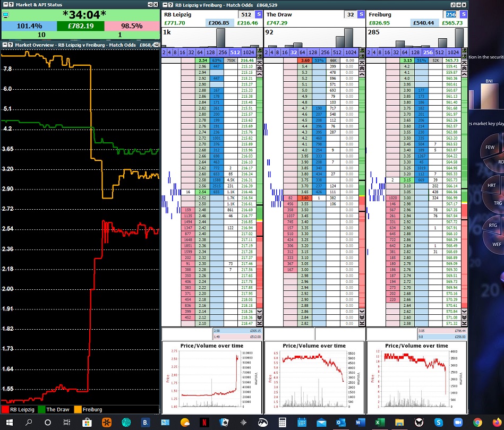Open Google Chrome from the taskbar
This screenshot has height=430, width=504.
point(477,422)
